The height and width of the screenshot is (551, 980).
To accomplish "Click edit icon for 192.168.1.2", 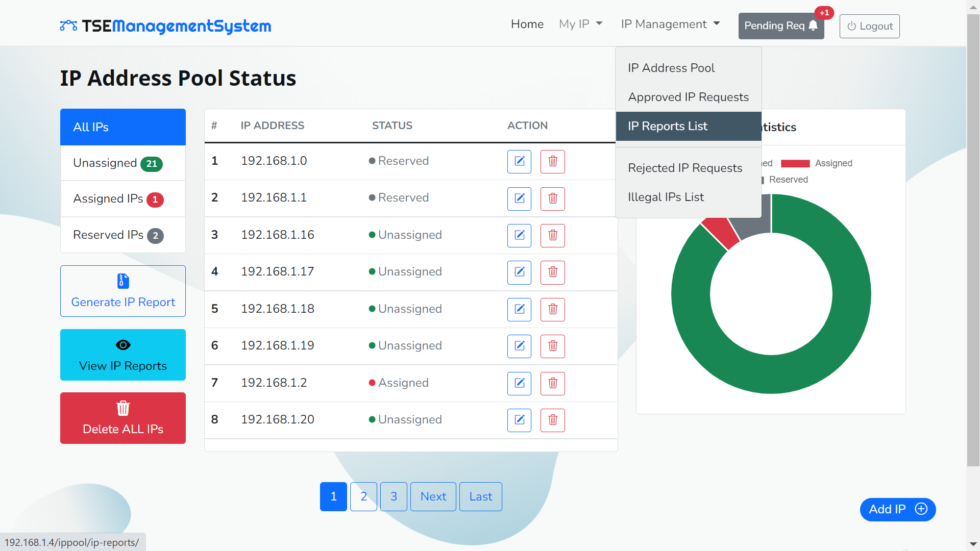I will 519,383.
